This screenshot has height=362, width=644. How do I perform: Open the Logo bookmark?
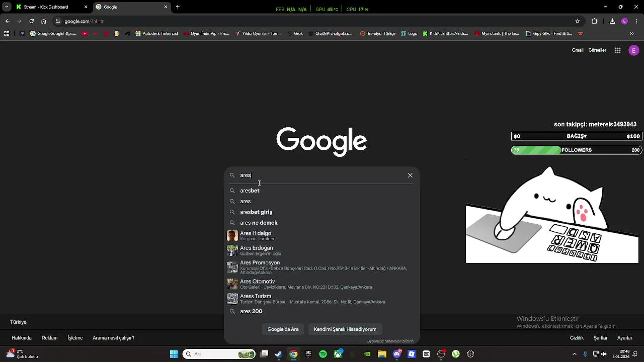(x=409, y=34)
